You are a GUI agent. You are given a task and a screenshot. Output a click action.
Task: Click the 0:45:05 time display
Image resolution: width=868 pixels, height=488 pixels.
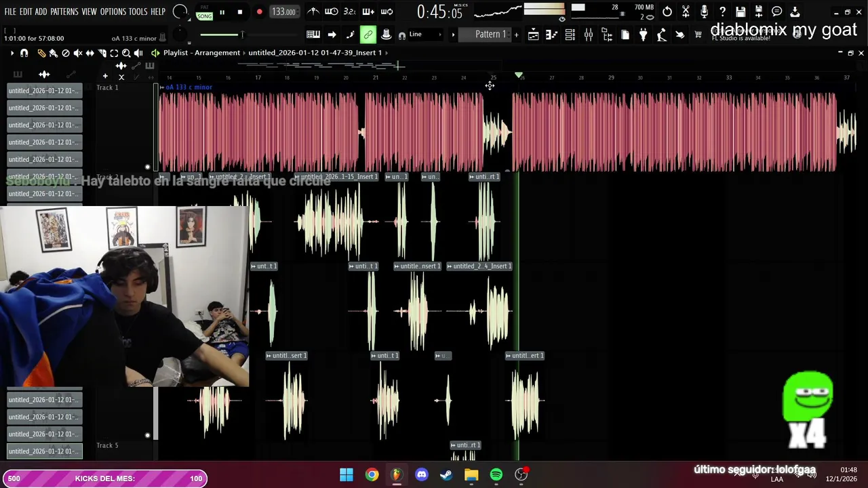click(x=439, y=12)
